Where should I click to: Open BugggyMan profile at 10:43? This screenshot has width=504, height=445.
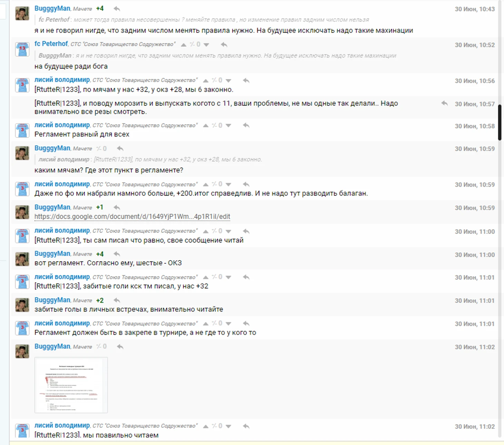(x=52, y=8)
